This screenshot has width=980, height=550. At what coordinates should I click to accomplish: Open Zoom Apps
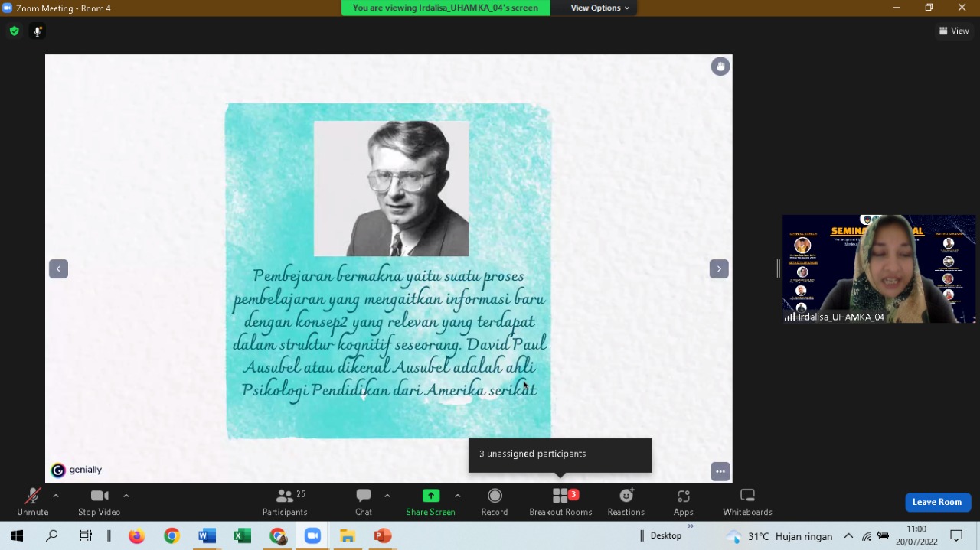coord(683,502)
